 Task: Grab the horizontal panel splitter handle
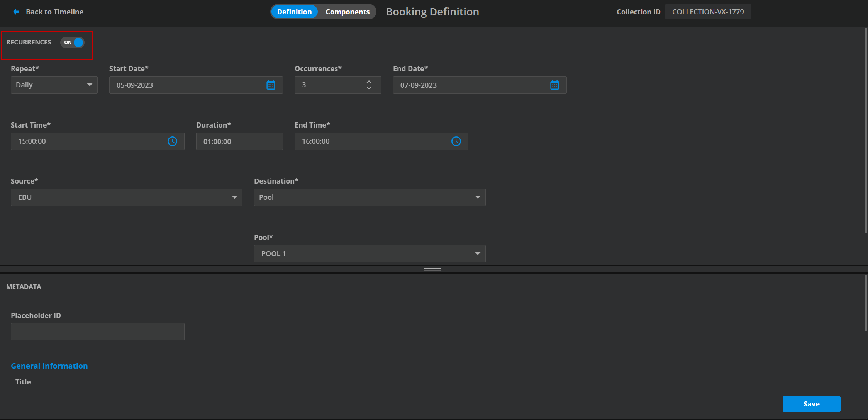432,269
